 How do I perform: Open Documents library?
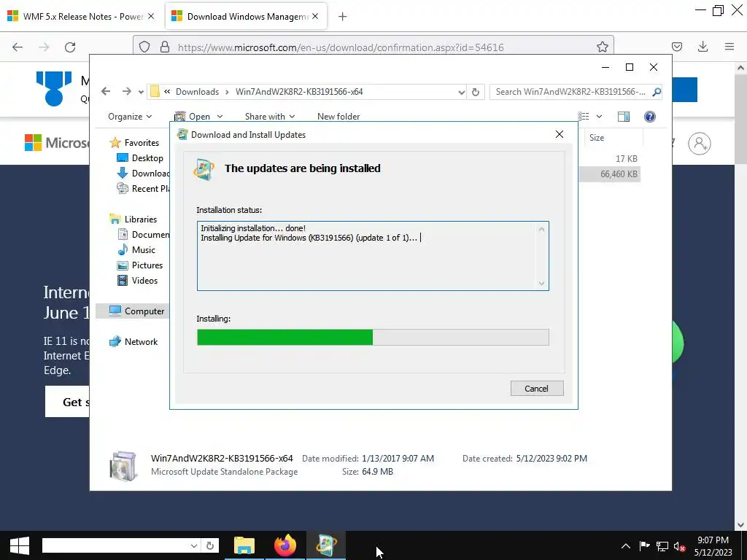[144, 235]
